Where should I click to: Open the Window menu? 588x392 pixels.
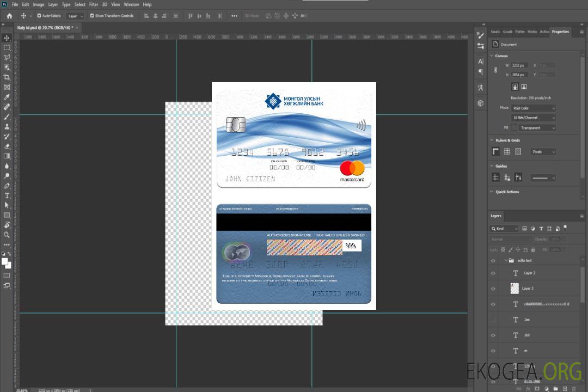coord(131,4)
